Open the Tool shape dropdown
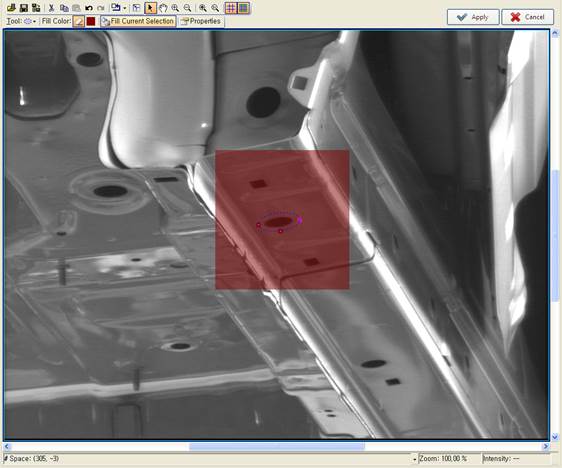Screen dimensions: 562x468 30,21
